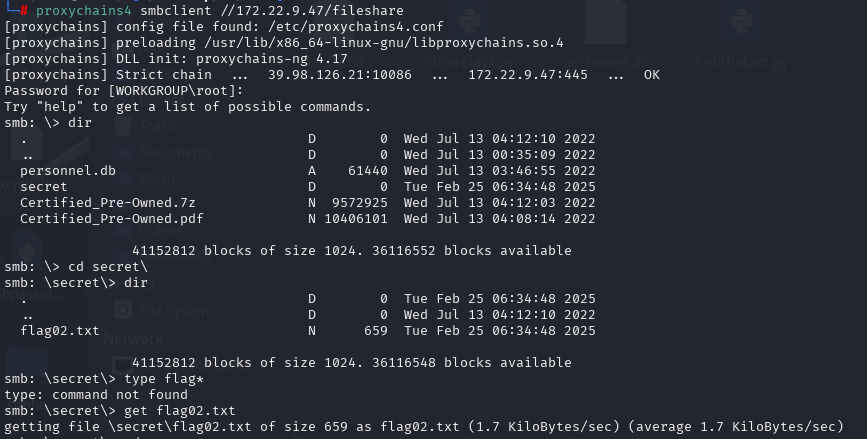This screenshot has height=439, width=867.
Task: Click the 39.98.126.21:10086 proxy address
Action: pos(339,74)
